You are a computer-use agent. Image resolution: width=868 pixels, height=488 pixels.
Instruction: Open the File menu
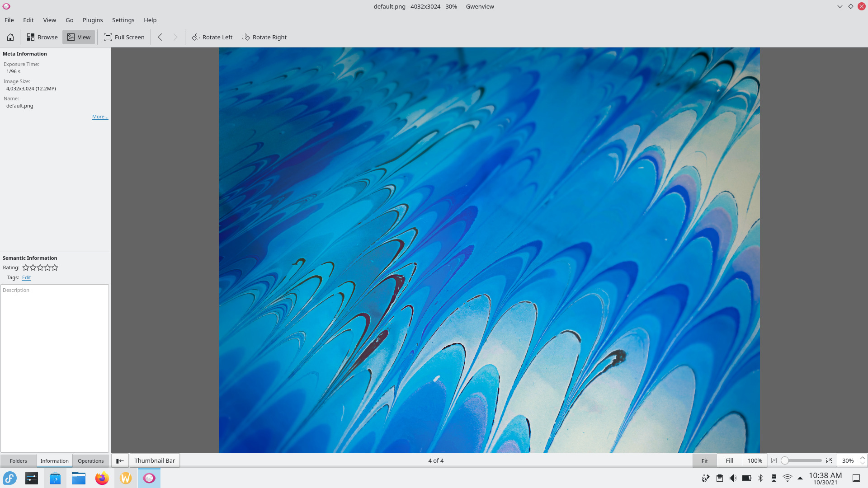9,20
